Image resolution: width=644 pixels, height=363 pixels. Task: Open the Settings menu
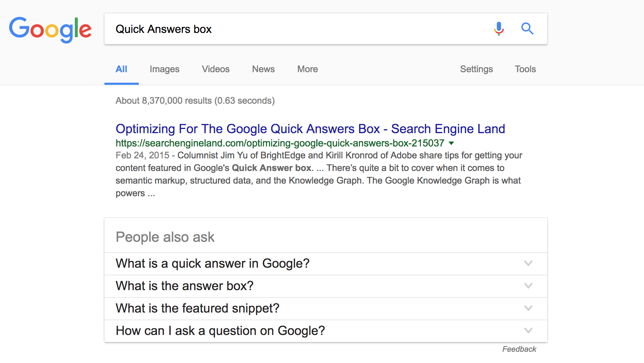coord(476,69)
